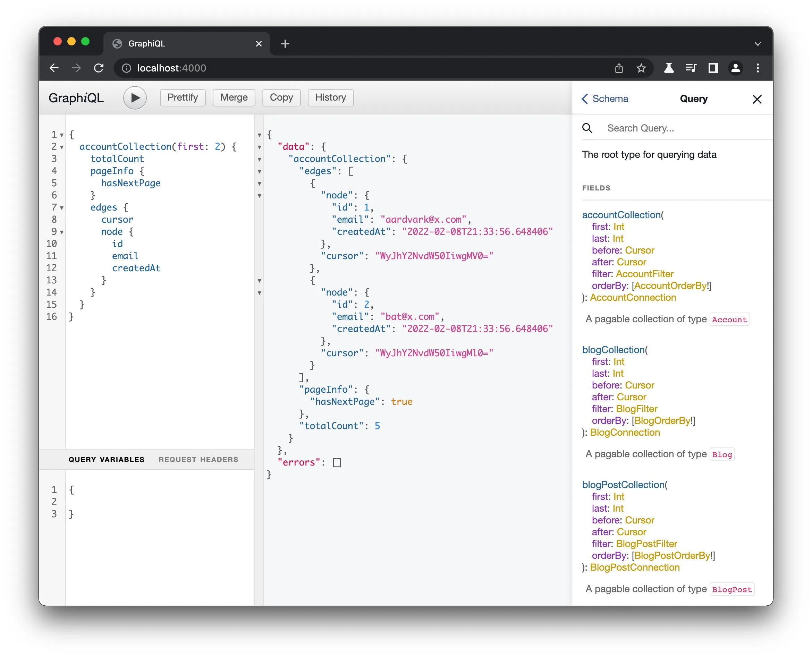812x657 pixels.
Task: Expand the tab search chevron dropdown
Action: pyautogui.click(x=758, y=44)
